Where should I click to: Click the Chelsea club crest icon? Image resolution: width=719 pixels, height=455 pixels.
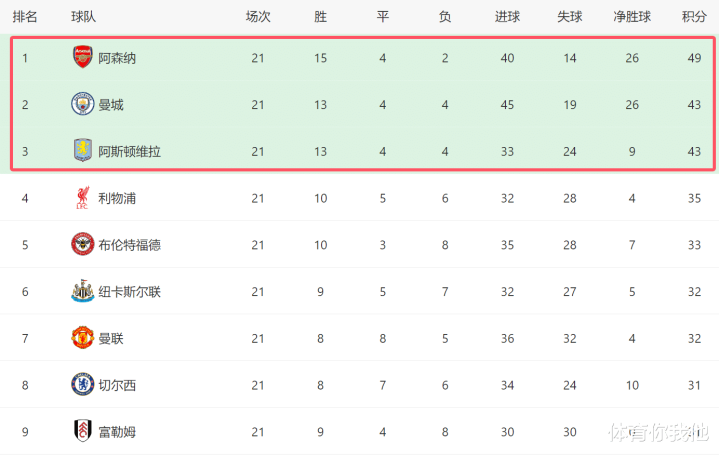[x=82, y=384]
